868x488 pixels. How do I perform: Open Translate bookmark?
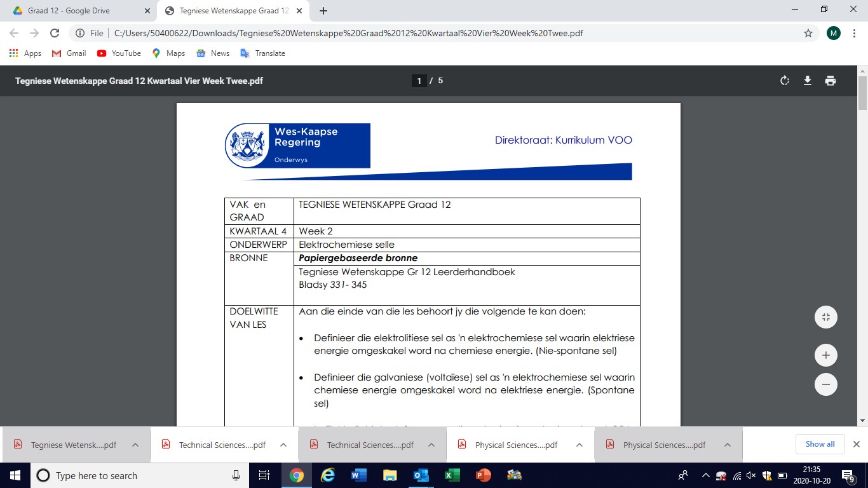click(x=262, y=53)
